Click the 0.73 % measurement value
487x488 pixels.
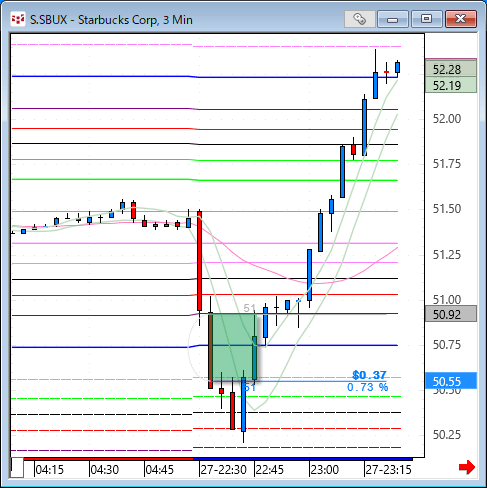click(x=368, y=387)
